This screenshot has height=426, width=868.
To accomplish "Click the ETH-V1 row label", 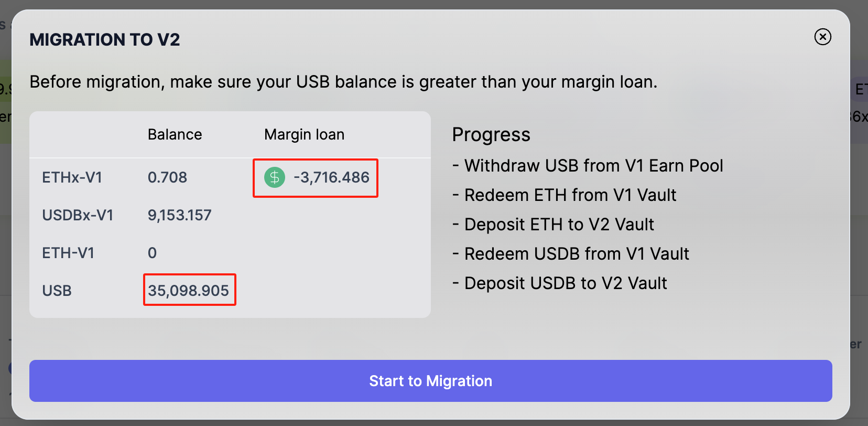I will point(68,253).
